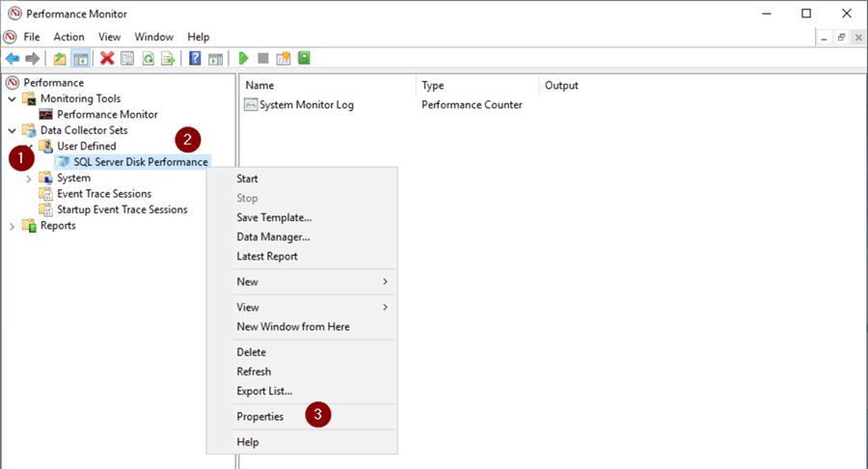Start the data collector set with green play icon

coord(243,58)
